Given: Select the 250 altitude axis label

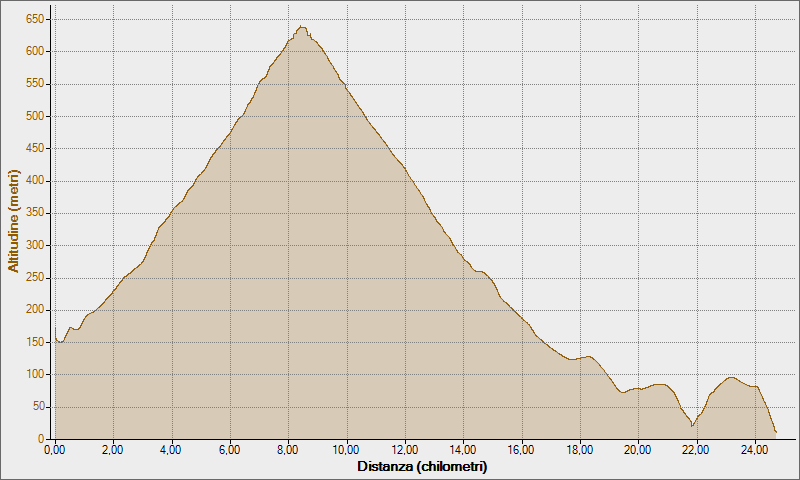Looking at the screenshot, I should pyautogui.click(x=35, y=278).
